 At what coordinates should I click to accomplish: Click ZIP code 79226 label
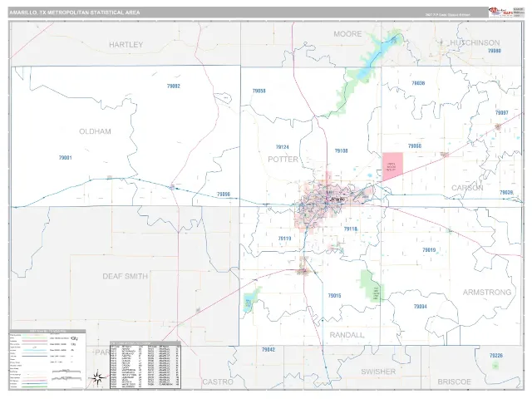(x=496, y=356)
